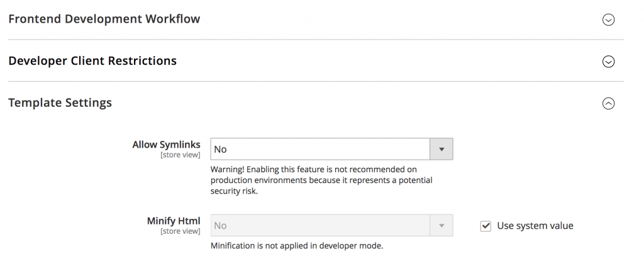Click the minification developer mode note

click(x=297, y=246)
